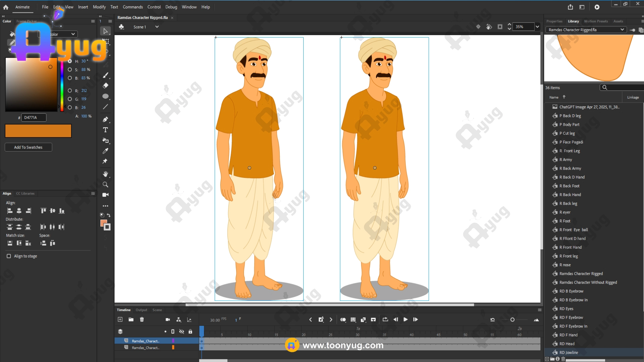Open the library document selector dropdown
This screenshot has height=362, width=644.
pos(622,30)
